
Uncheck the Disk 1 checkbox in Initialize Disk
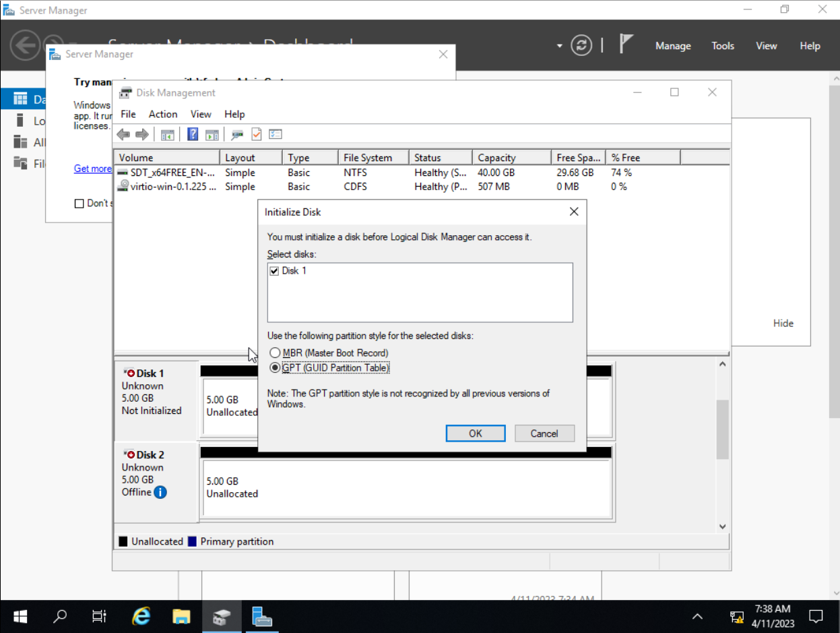click(x=274, y=271)
